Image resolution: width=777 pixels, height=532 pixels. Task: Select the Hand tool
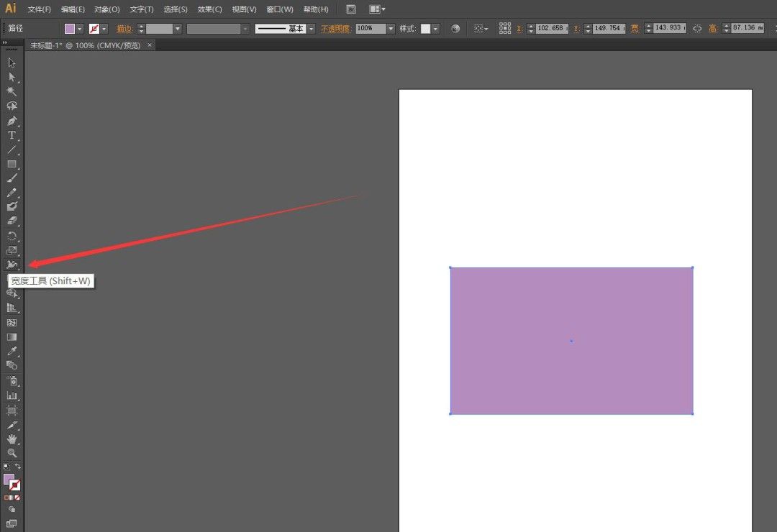pyautogui.click(x=12, y=439)
